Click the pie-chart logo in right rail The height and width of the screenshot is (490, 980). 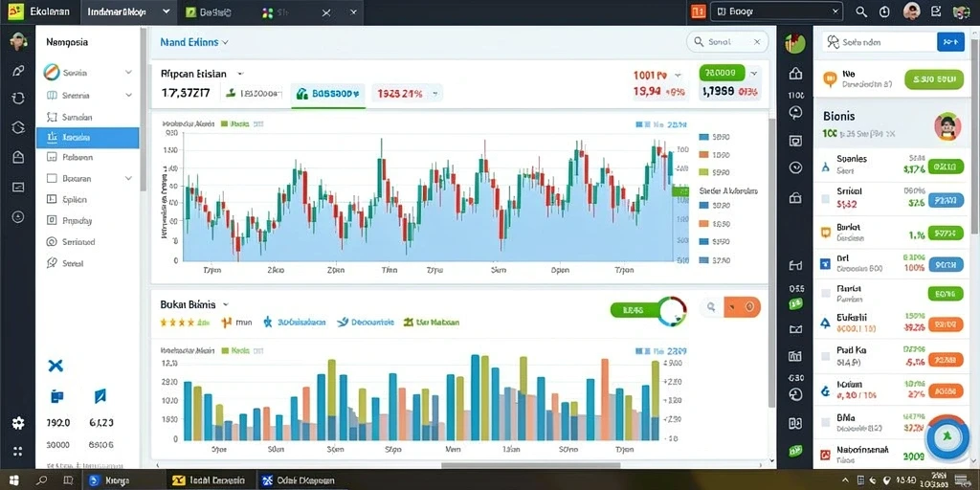click(795, 42)
